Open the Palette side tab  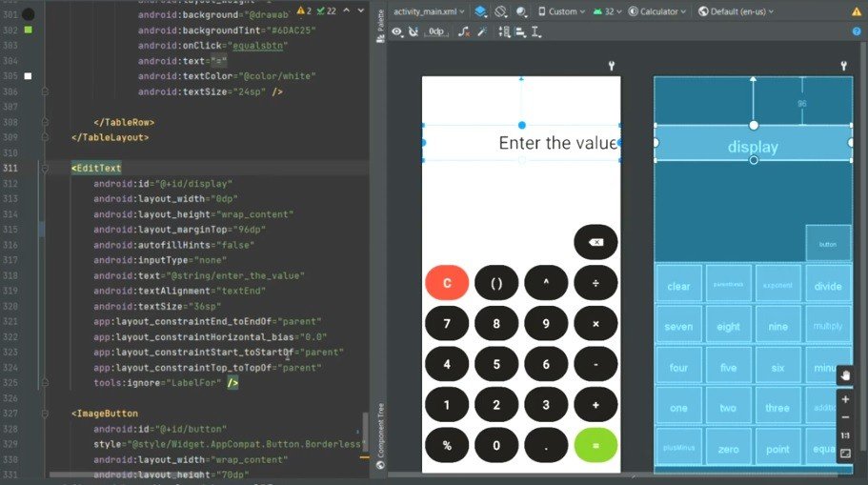coord(379,24)
